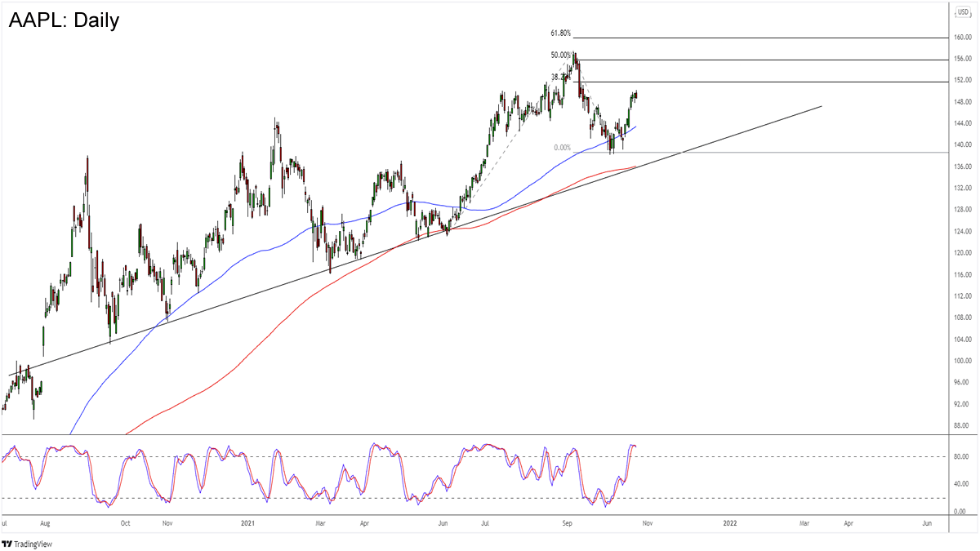This screenshot has height=551, width=980.
Task: Click the 156.00 price axis label
Action: 963,59
